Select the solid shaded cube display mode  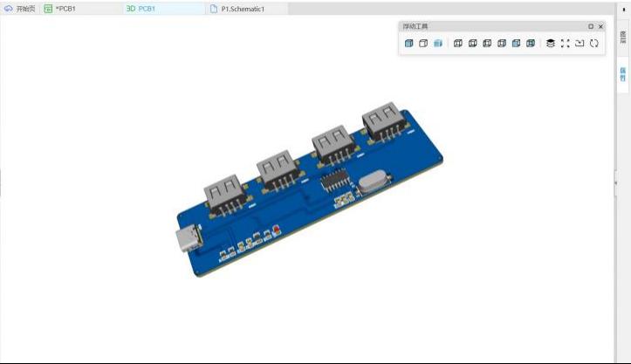tap(408, 44)
